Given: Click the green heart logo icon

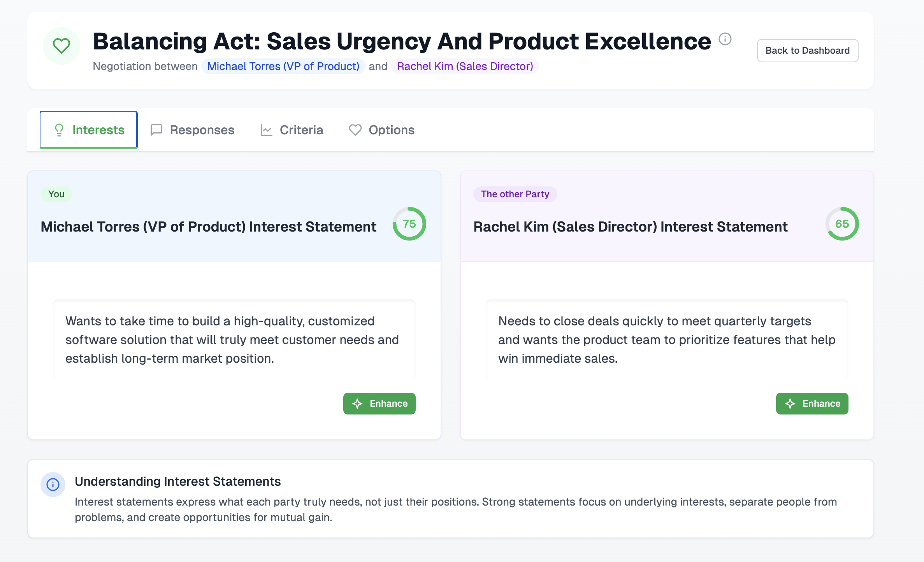Looking at the screenshot, I should pos(61,46).
